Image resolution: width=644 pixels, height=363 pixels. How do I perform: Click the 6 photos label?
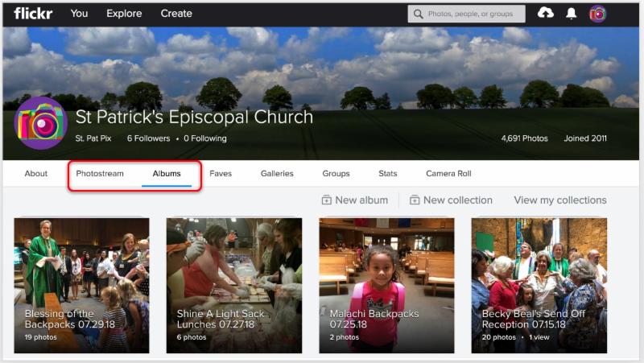click(192, 337)
